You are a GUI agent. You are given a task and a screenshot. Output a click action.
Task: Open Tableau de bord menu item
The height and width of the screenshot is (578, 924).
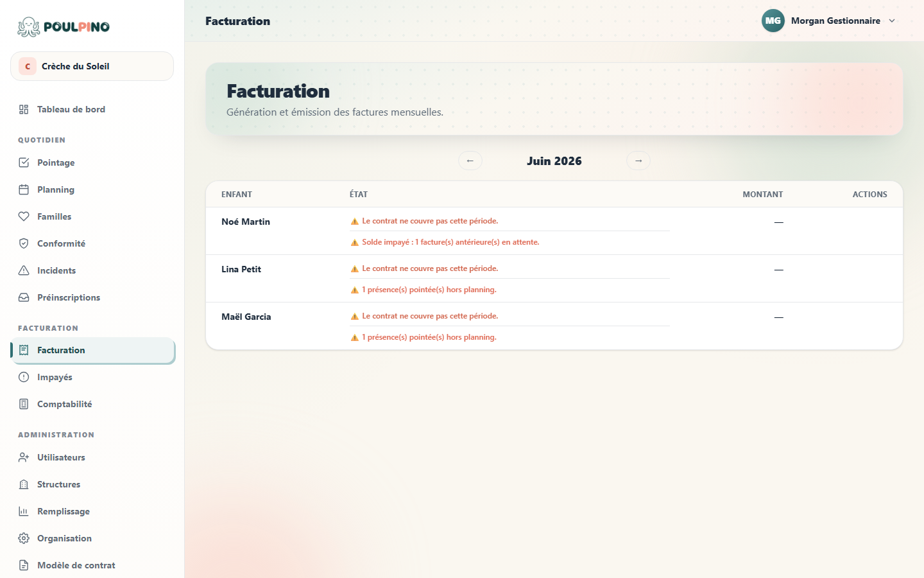(x=92, y=109)
